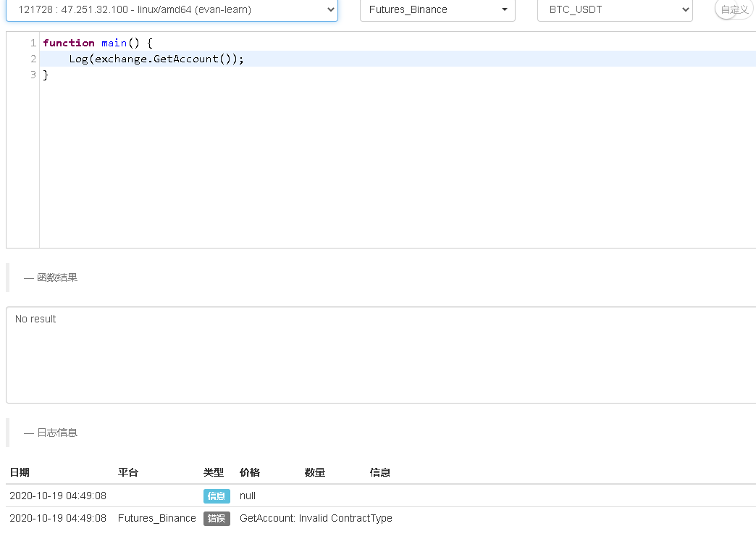Open the Futures_Binance exchange dropdown
This screenshot has height=547, width=756.
point(437,9)
